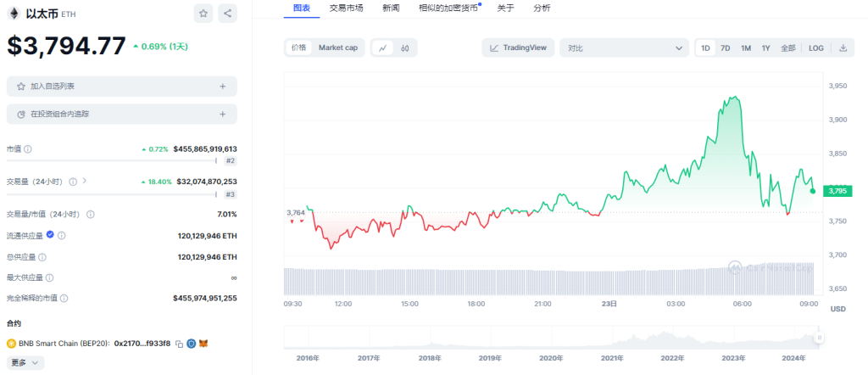Copy the BNB Smart Chain contract address
Image resolution: width=868 pixels, height=375 pixels.
pyautogui.click(x=180, y=344)
